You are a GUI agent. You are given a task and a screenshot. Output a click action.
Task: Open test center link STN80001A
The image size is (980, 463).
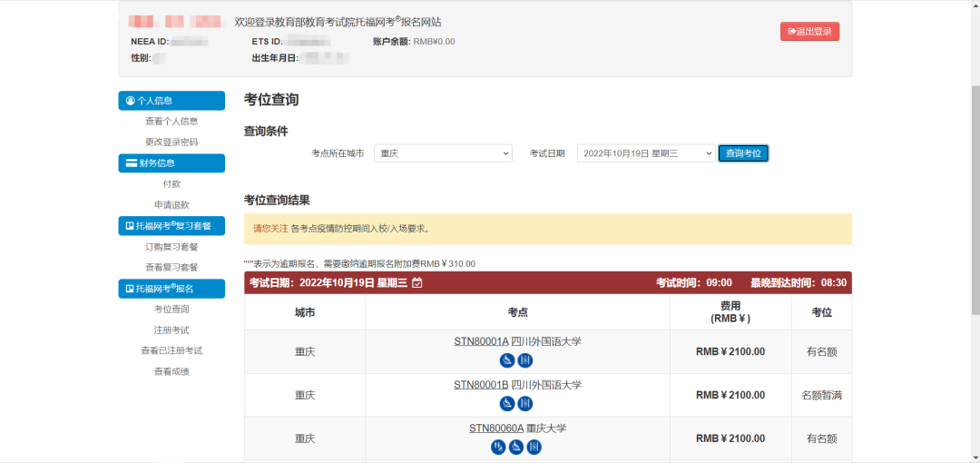click(481, 342)
